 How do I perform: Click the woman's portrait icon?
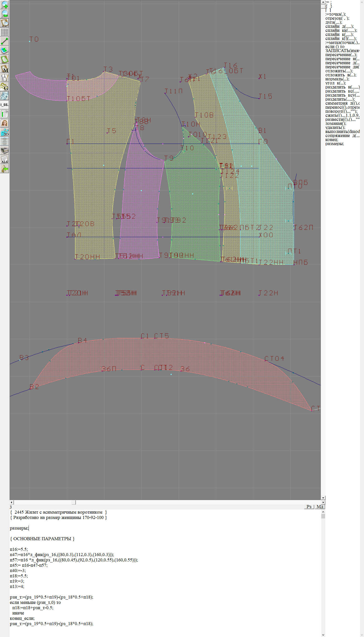(x=5, y=123)
